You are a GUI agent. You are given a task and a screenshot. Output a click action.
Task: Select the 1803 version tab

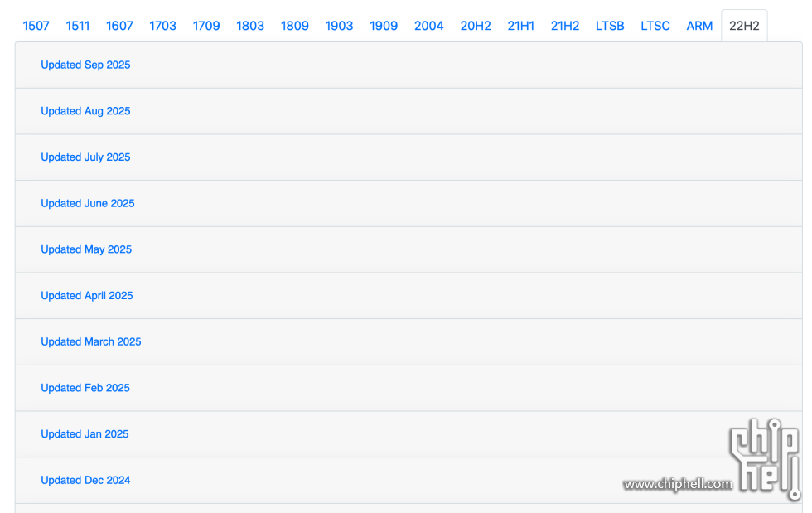pyautogui.click(x=250, y=26)
